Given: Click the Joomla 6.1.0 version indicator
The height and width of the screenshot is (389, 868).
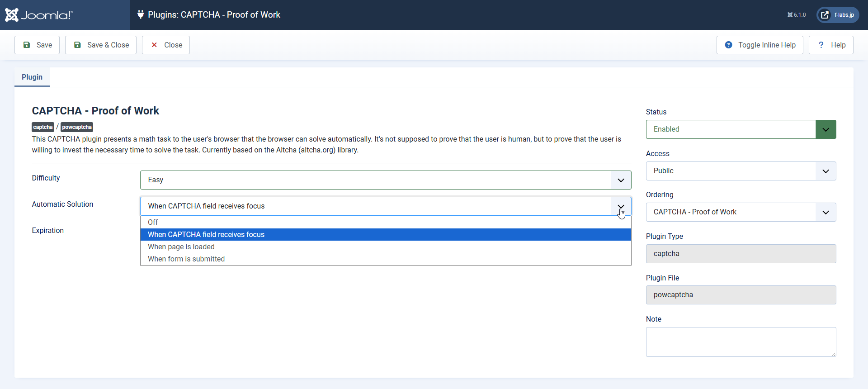Looking at the screenshot, I should [x=797, y=15].
